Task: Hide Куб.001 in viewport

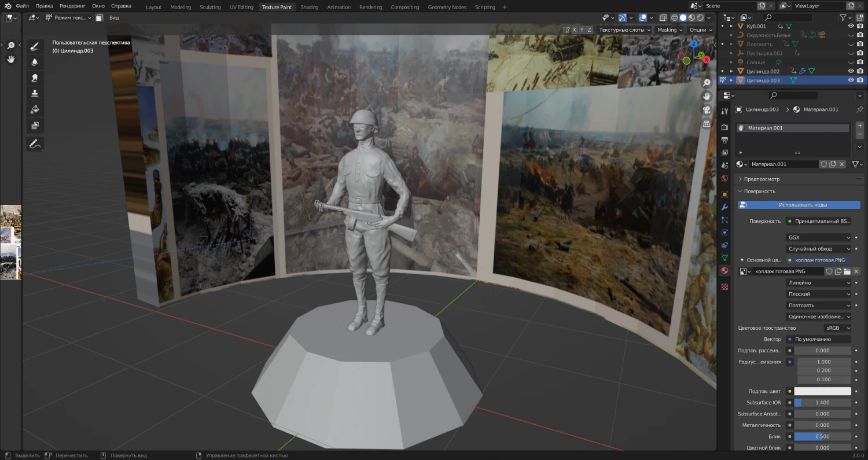Action: (851, 26)
